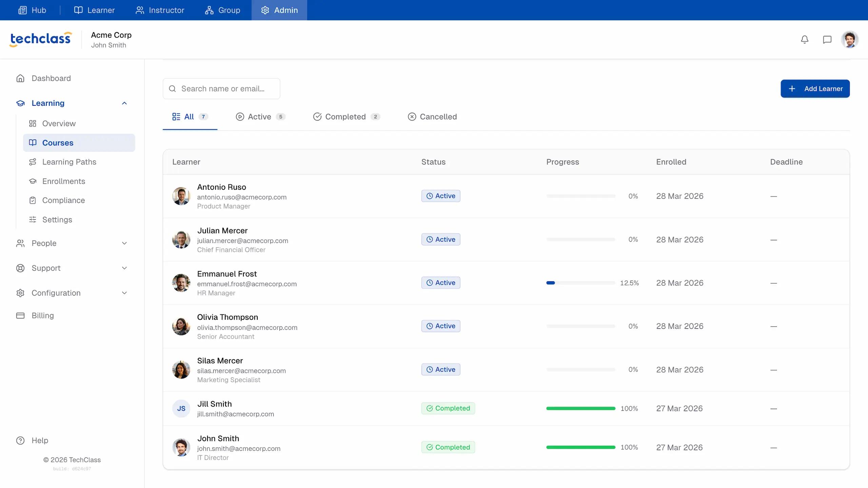Expand the Support section

[124, 268]
